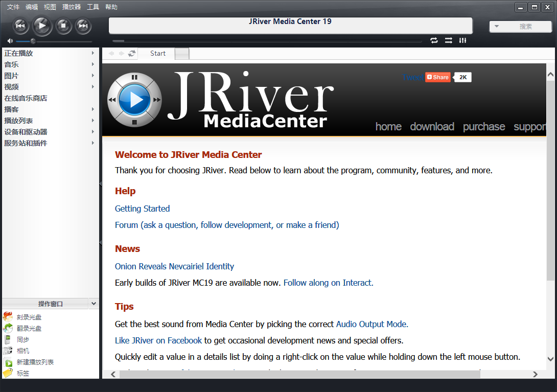Click the JRiver Media Center 19 display
Screen dimensions: 557x392
pos(290,26)
